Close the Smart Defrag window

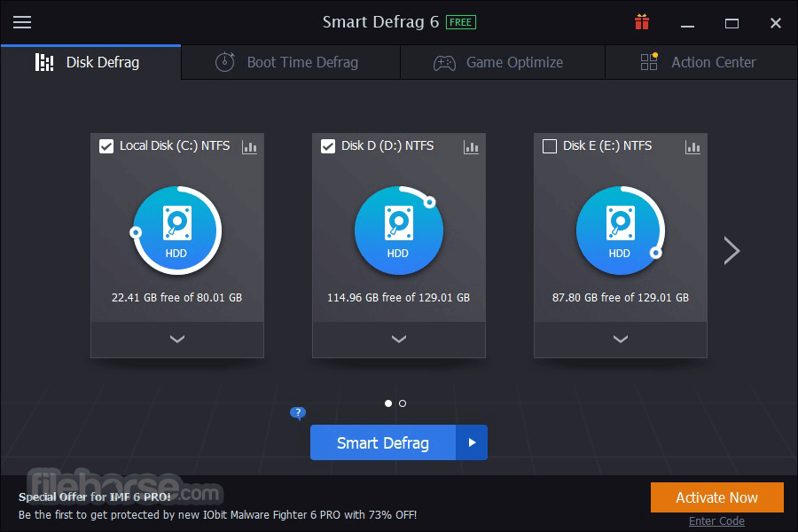pyautogui.click(x=776, y=23)
